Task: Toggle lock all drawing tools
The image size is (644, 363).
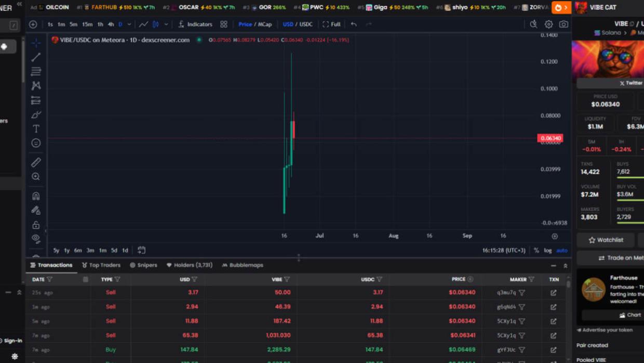Action: pos(36,225)
